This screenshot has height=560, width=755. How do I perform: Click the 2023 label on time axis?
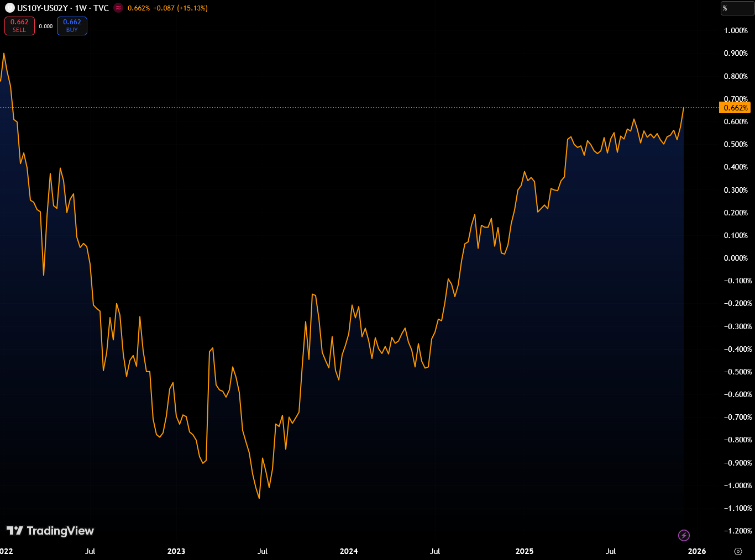coord(176,551)
